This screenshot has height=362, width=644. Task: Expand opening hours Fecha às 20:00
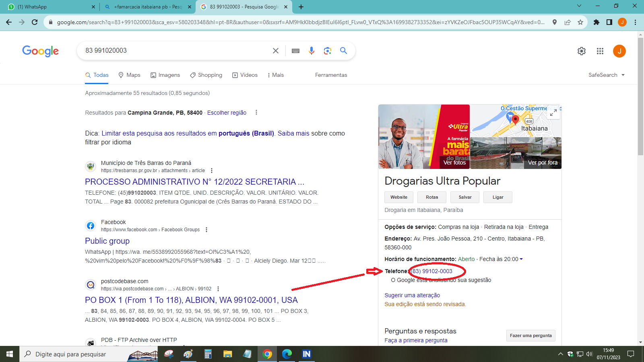(501, 259)
